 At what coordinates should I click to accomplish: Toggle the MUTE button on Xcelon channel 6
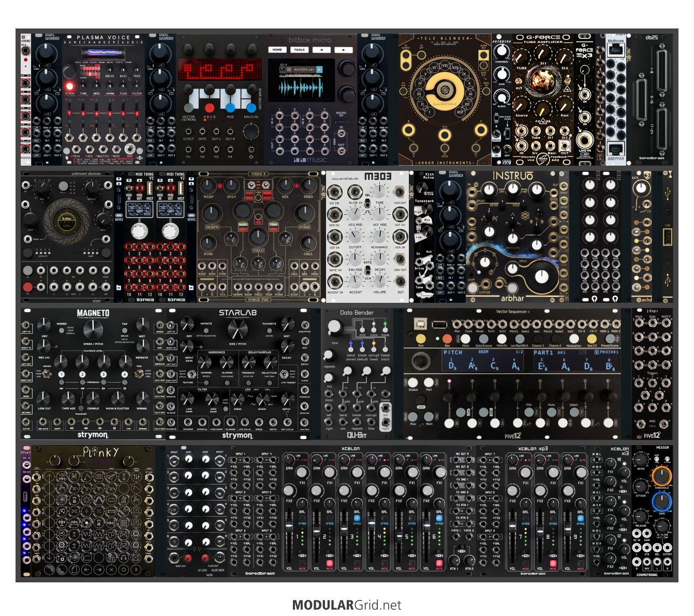click(x=438, y=563)
